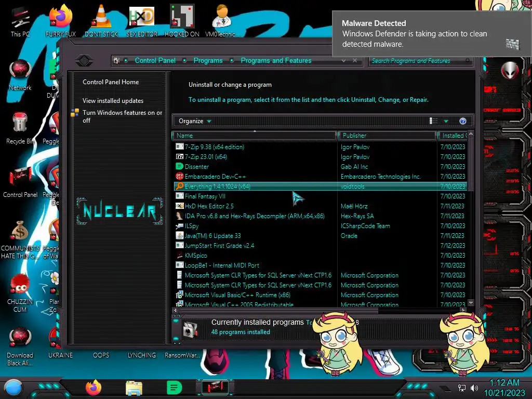Open View installed updates link
The width and height of the screenshot is (532, 399).
[x=113, y=101]
